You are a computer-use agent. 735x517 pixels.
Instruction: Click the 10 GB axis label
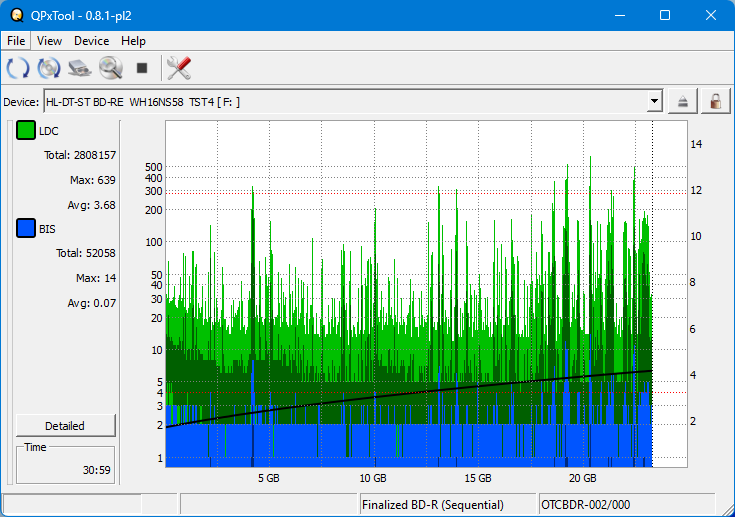pyautogui.click(x=373, y=478)
